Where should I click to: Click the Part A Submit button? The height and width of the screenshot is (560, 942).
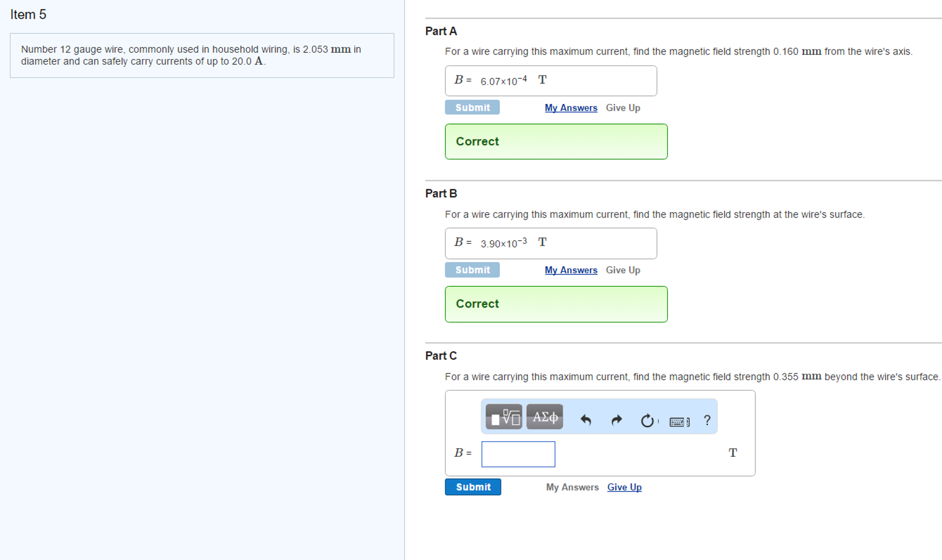[x=472, y=108]
